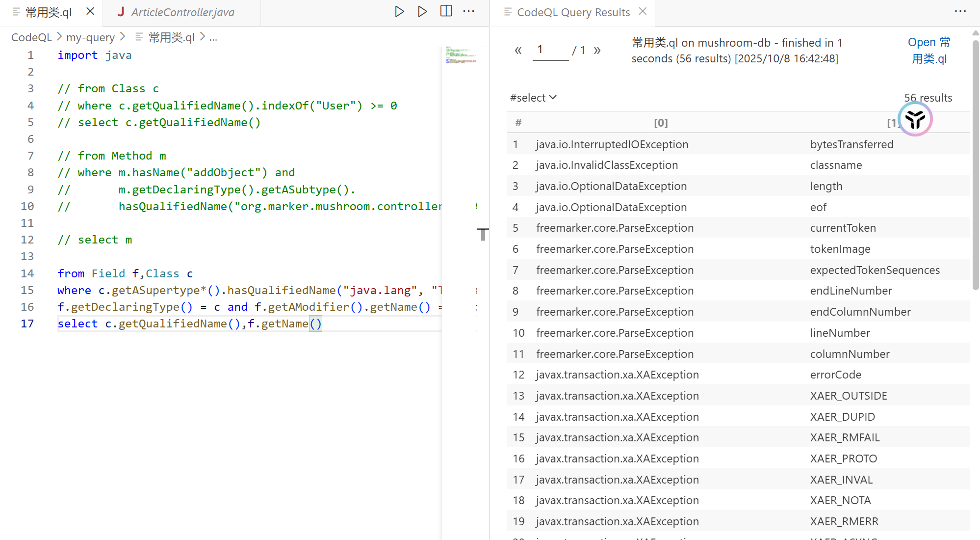Click the second run play icon
Screen dimensions: 980x540
tap(422, 11)
